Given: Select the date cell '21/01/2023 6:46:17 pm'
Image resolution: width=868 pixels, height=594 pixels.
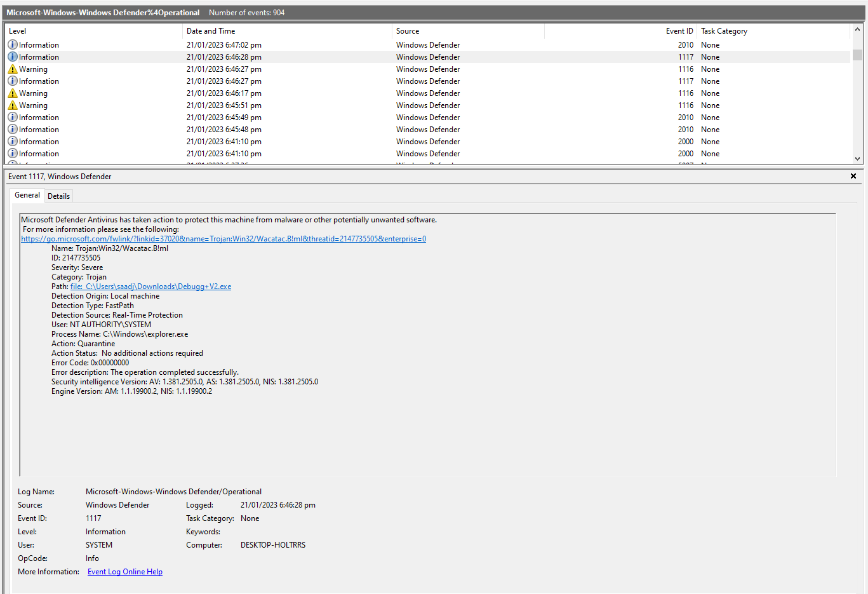Looking at the screenshot, I should [x=224, y=93].
